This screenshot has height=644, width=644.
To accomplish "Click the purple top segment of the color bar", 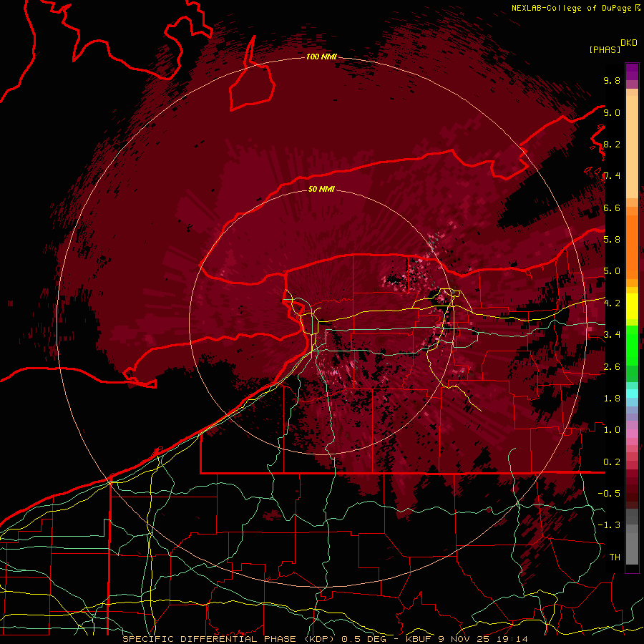I will point(632,72).
